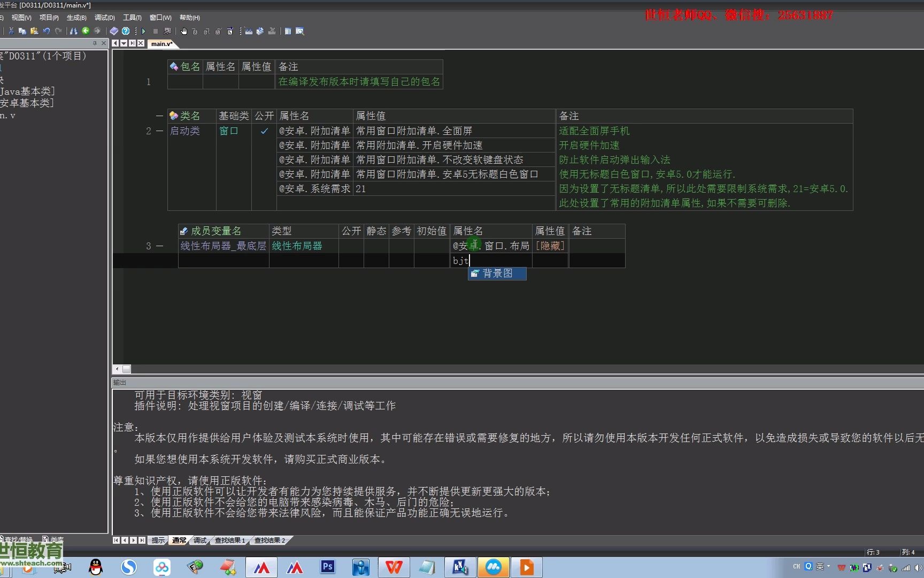Switch to the 通常 output tab
The width and height of the screenshot is (924, 578).
[179, 541]
